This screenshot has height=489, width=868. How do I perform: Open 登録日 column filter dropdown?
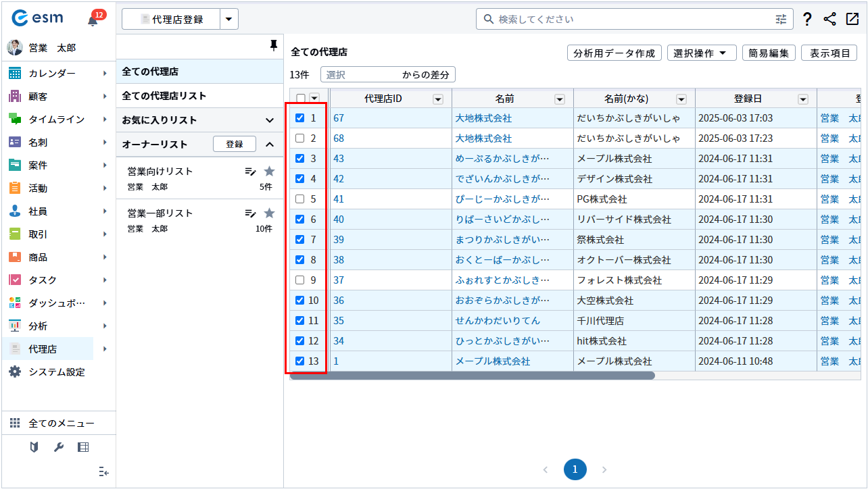click(803, 99)
